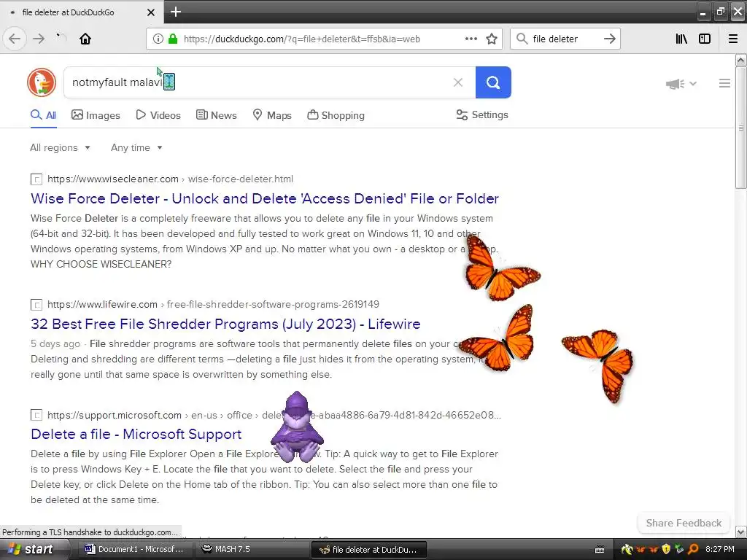This screenshot has width=747, height=560.
Task: Click green arrow tray icon
Action: click(x=679, y=550)
